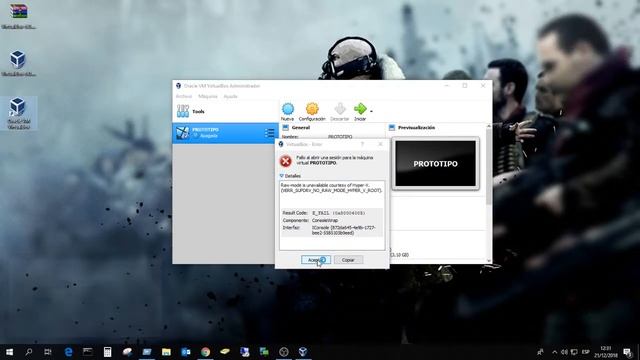Open File Explorer from the taskbar
This screenshot has height=360, width=640.
[166, 352]
